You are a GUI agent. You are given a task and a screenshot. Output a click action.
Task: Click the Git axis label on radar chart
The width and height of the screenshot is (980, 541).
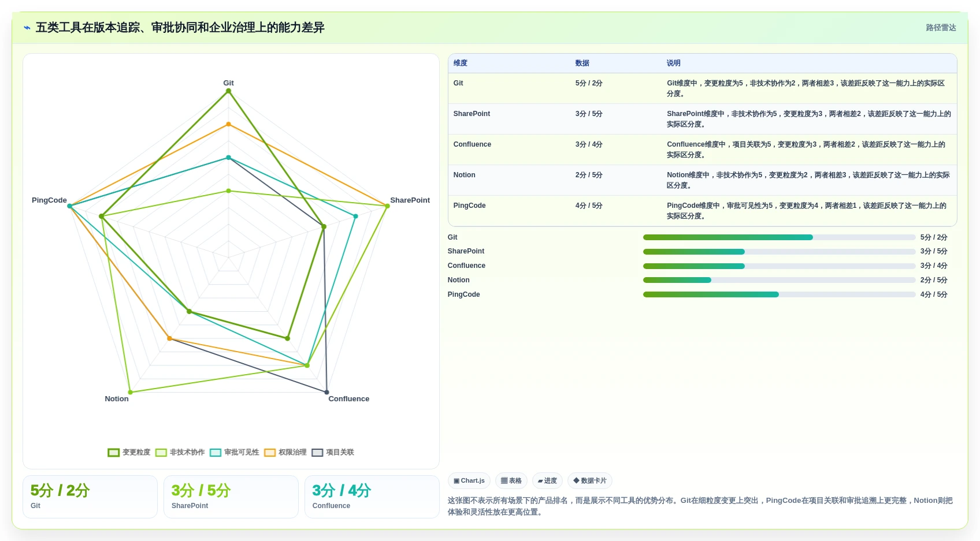(228, 83)
